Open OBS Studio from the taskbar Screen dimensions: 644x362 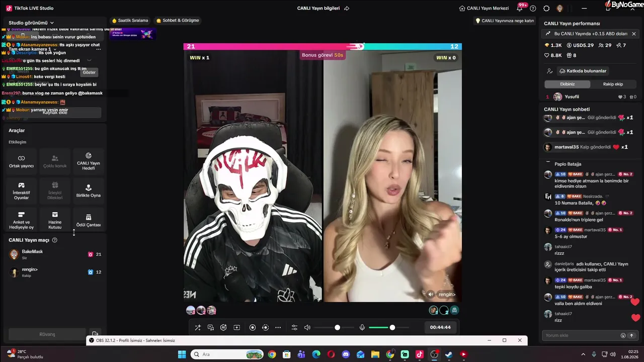[x=434, y=354]
